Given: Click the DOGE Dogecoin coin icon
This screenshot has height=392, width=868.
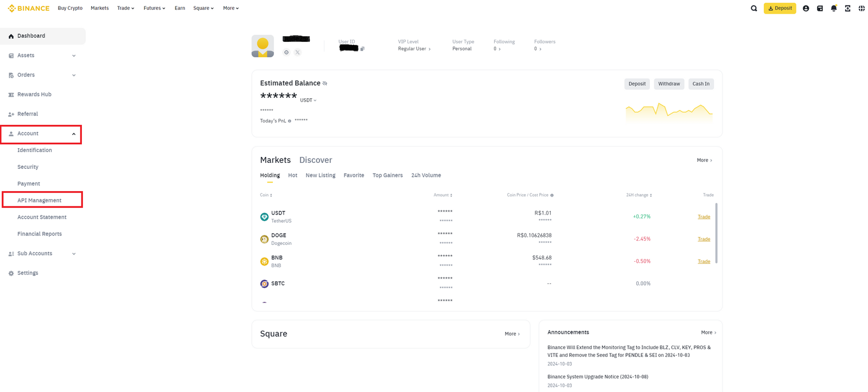Looking at the screenshot, I should (264, 239).
